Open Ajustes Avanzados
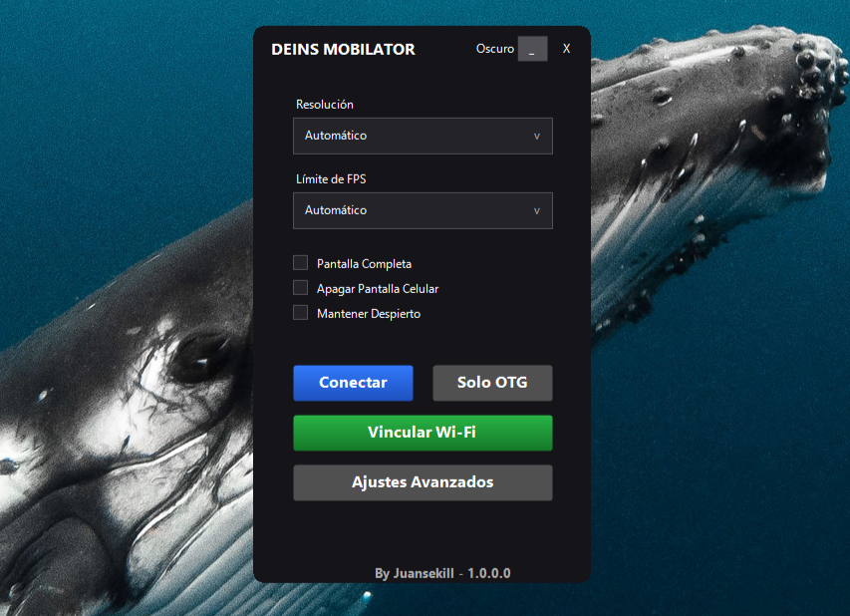 (423, 482)
